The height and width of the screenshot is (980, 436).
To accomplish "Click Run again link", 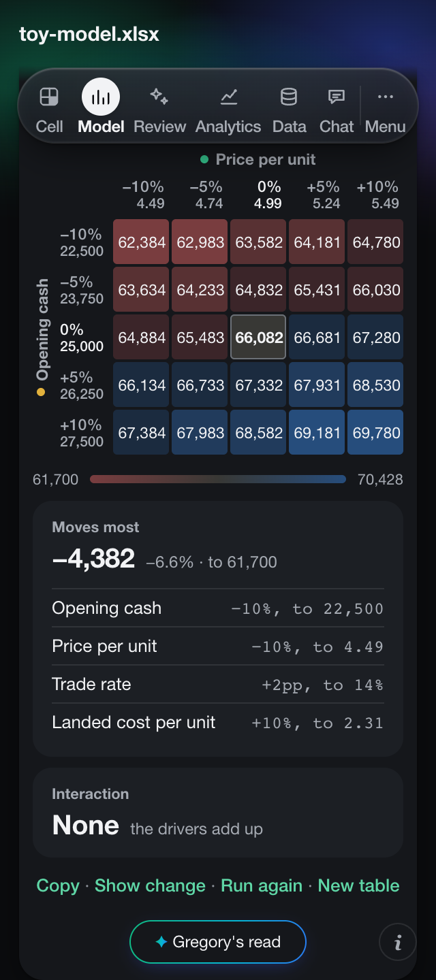I will [x=262, y=885].
